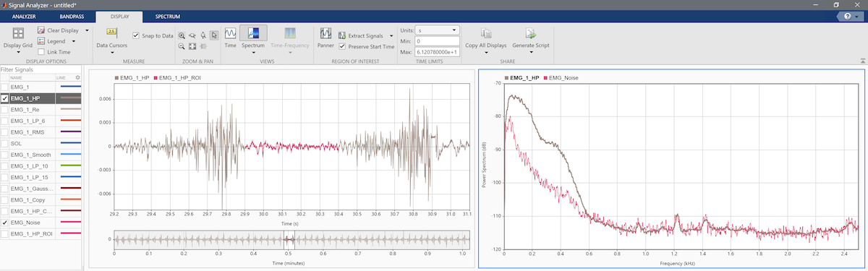Click the Copy All Displays icon
868x271 pixels.
click(486, 33)
